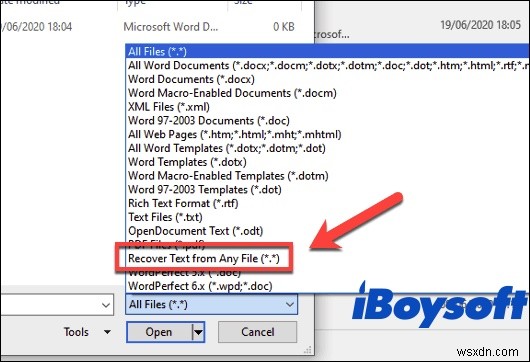Select All Files (*.*) in dropdown list
This screenshot has width=530, height=362.
327,51
